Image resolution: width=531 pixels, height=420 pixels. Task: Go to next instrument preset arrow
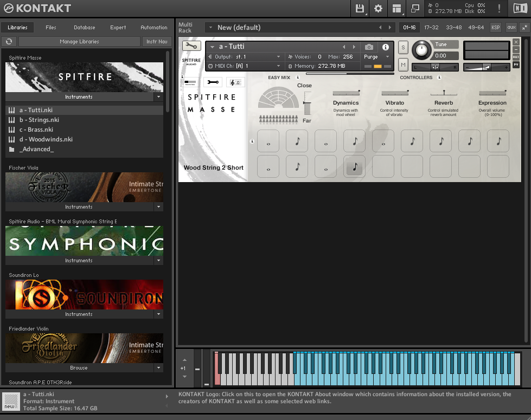[x=354, y=47]
